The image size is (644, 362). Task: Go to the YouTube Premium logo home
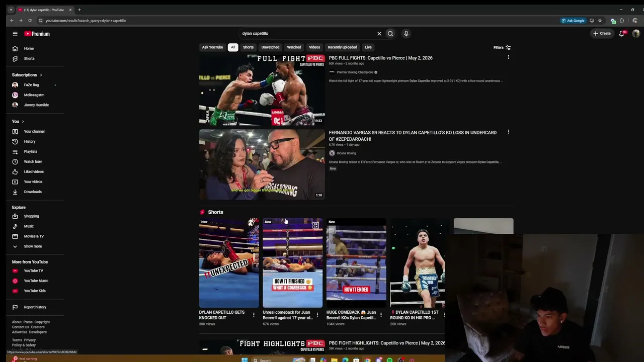point(37,34)
